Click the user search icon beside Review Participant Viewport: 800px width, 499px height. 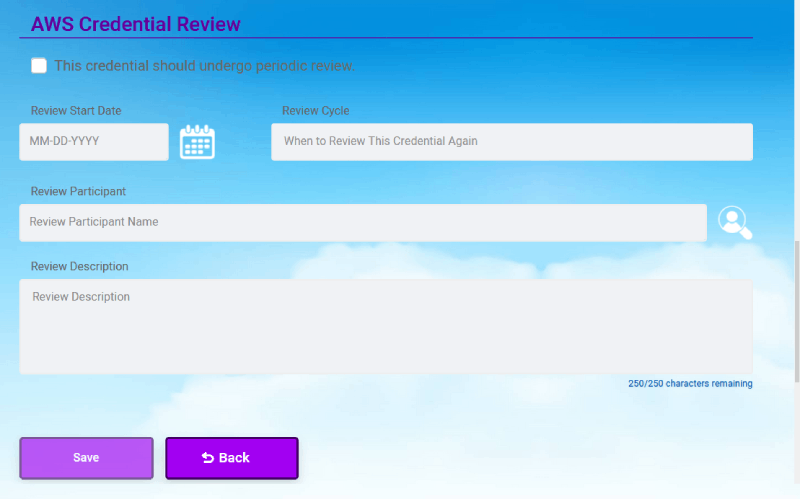point(735,222)
